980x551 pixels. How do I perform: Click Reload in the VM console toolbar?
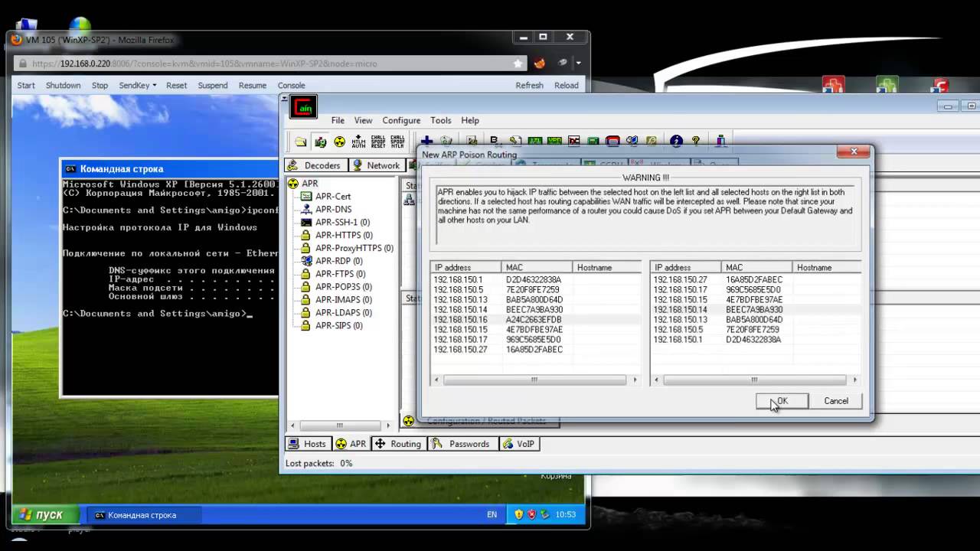(567, 86)
